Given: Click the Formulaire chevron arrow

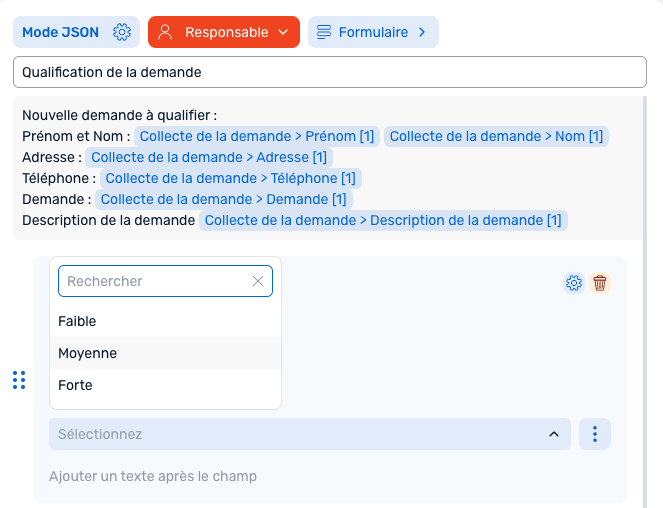Looking at the screenshot, I should tap(422, 32).
